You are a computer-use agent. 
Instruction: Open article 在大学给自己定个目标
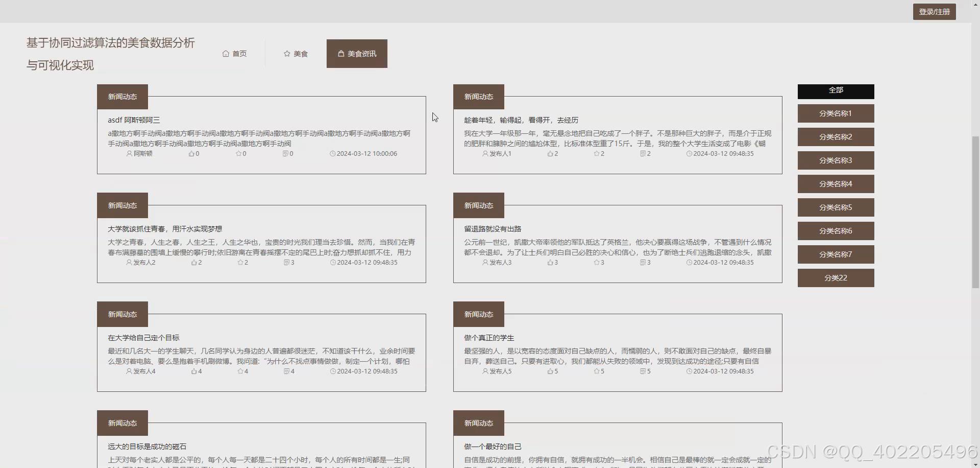click(x=143, y=338)
